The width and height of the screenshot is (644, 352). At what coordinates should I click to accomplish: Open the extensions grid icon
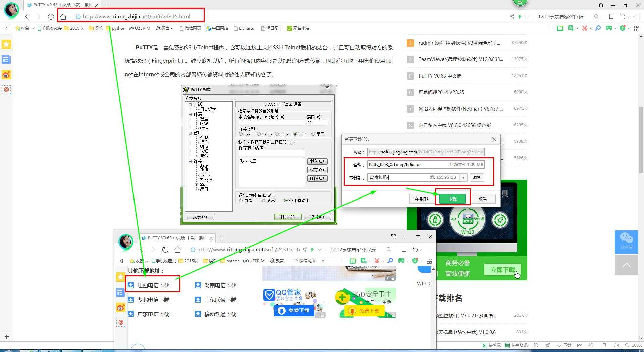pyautogui.click(x=637, y=28)
